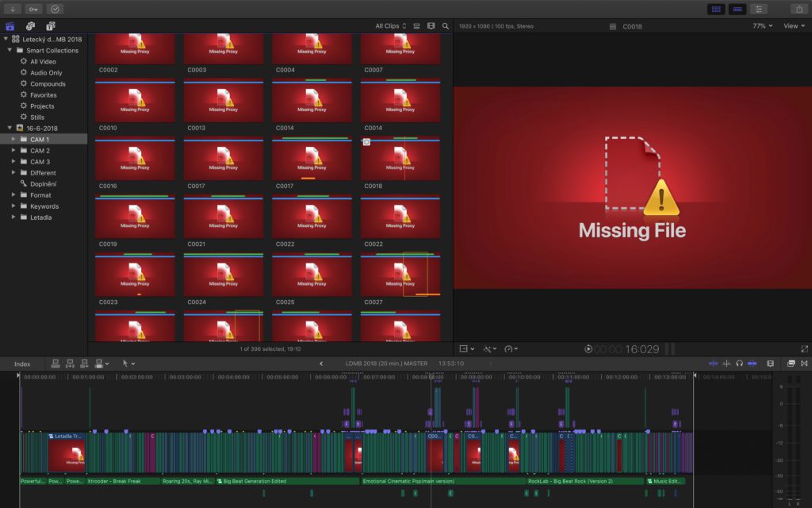The width and height of the screenshot is (812, 508).
Task: Open the Keyword Editor key icon
Action: click(x=33, y=9)
